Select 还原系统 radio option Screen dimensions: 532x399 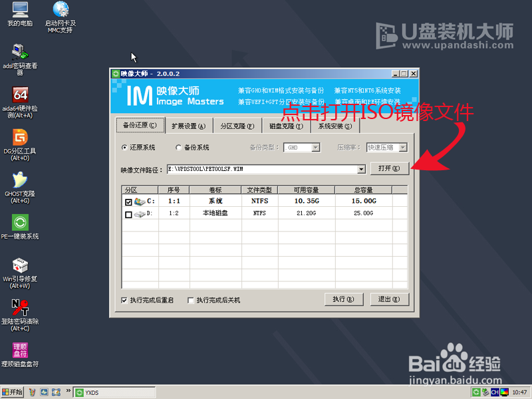pos(124,148)
